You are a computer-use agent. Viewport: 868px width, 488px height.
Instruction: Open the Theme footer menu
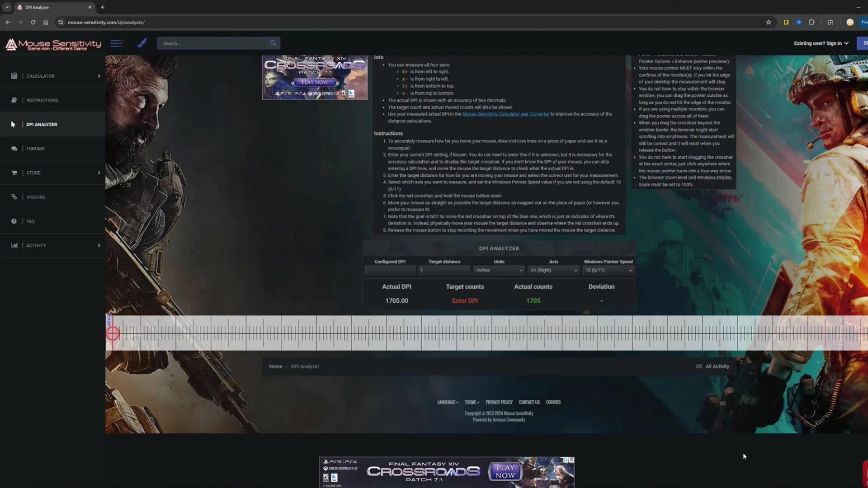coord(472,402)
